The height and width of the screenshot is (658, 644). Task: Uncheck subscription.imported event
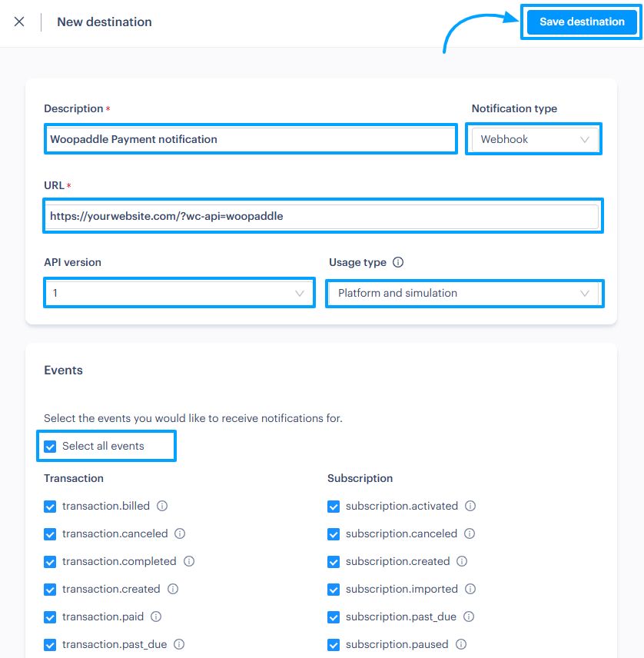pyautogui.click(x=334, y=590)
